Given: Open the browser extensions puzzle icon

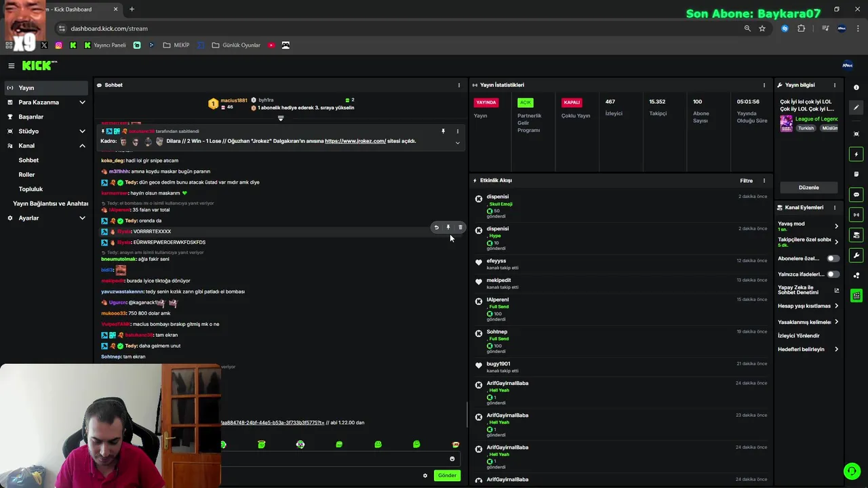Looking at the screenshot, I should pos(802,28).
